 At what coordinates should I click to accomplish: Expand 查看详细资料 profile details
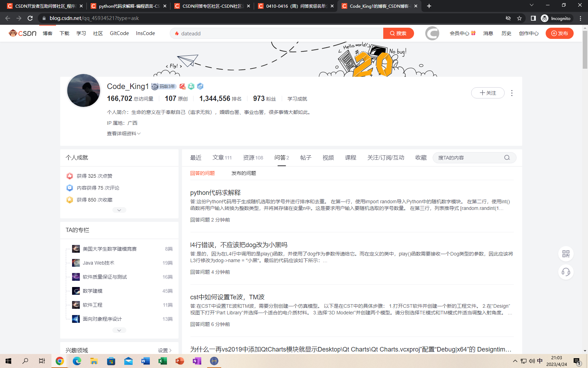click(124, 134)
